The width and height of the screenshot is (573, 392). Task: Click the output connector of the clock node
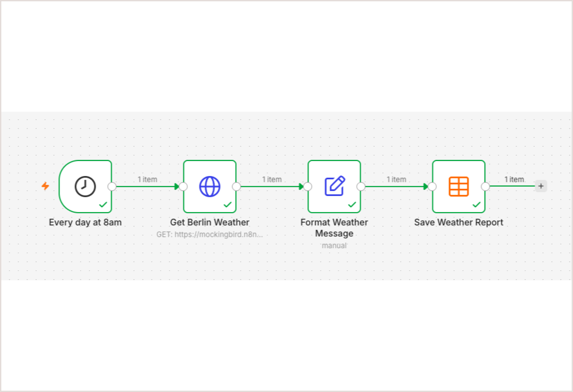pos(112,187)
